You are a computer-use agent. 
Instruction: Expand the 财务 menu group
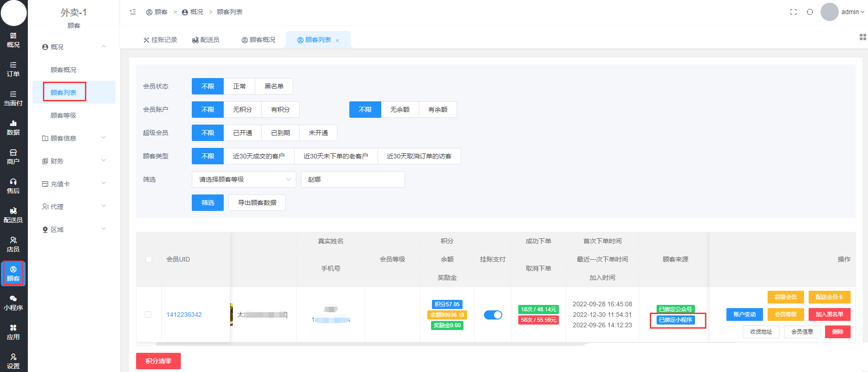tap(74, 161)
